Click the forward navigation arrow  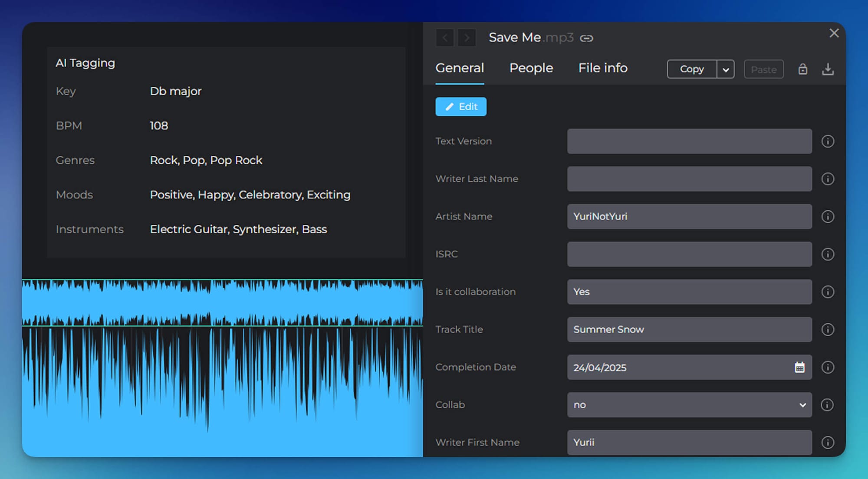(x=467, y=38)
